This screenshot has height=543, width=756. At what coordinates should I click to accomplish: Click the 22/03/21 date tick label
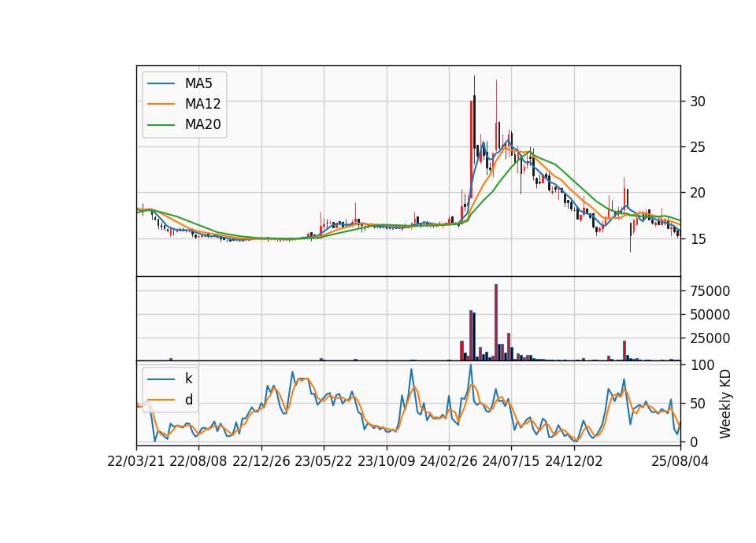136,462
